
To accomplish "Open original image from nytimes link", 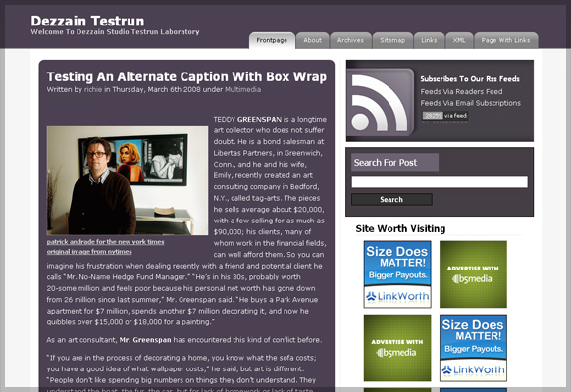I will pos(89,252).
